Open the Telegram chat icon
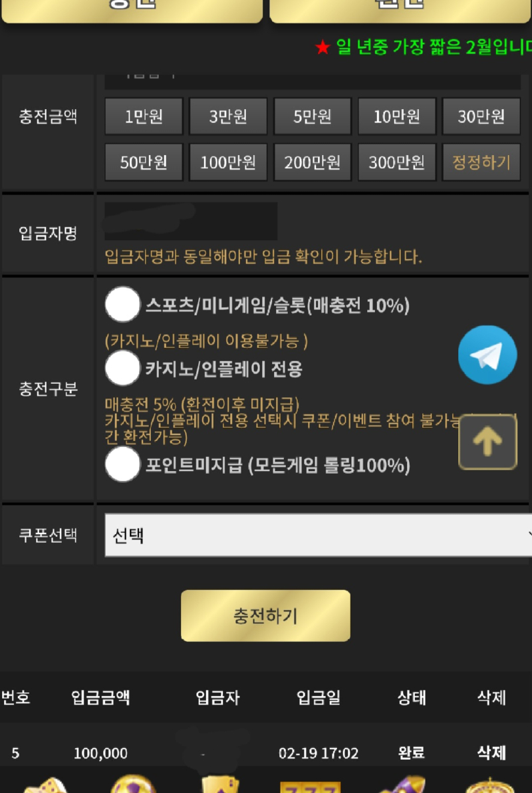The height and width of the screenshot is (793, 532). pos(487,355)
